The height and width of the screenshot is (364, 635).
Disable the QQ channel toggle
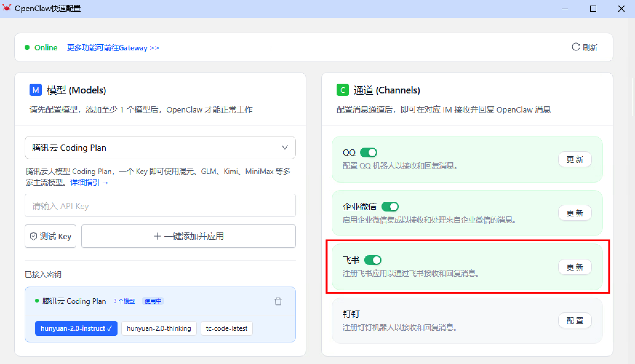coord(368,152)
